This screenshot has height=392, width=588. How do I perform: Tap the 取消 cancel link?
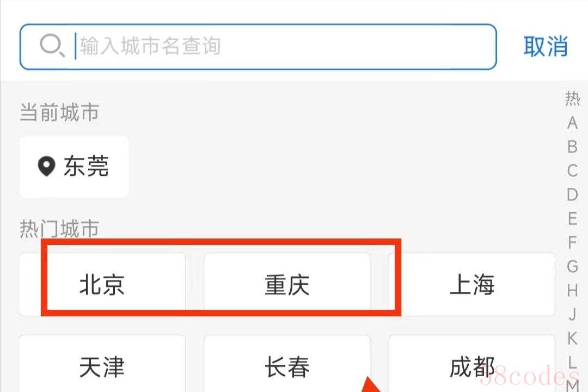[546, 46]
